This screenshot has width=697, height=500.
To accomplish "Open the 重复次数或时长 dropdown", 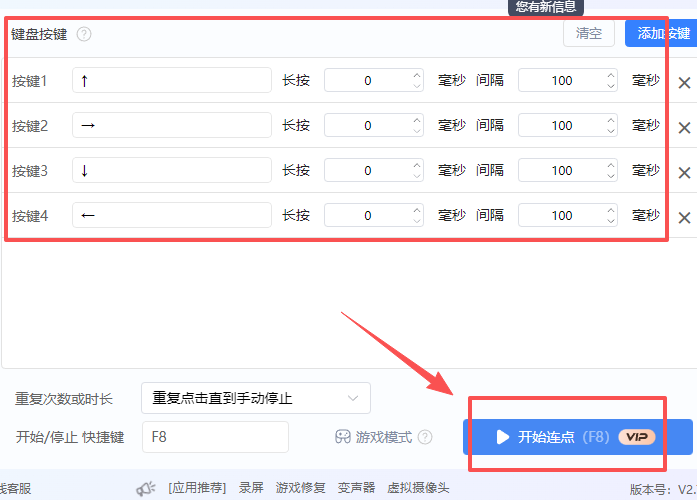I will coord(255,398).
